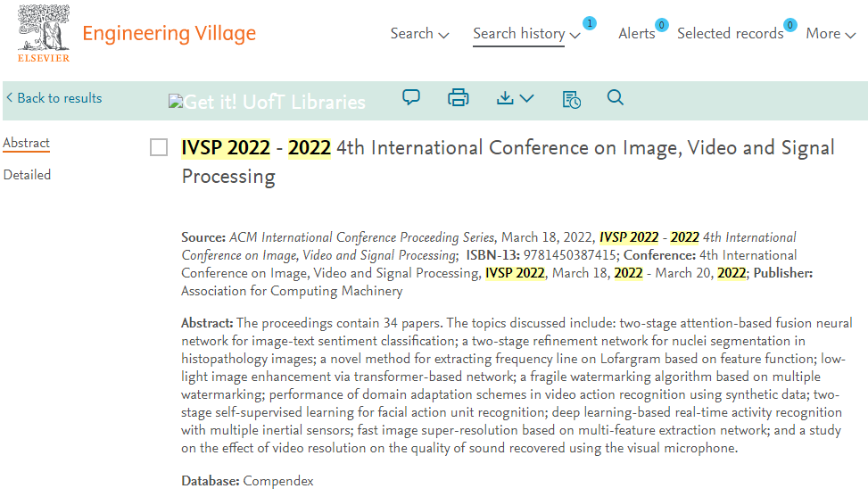
Task: Print the record using printer icon
Action: click(x=458, y=98)
